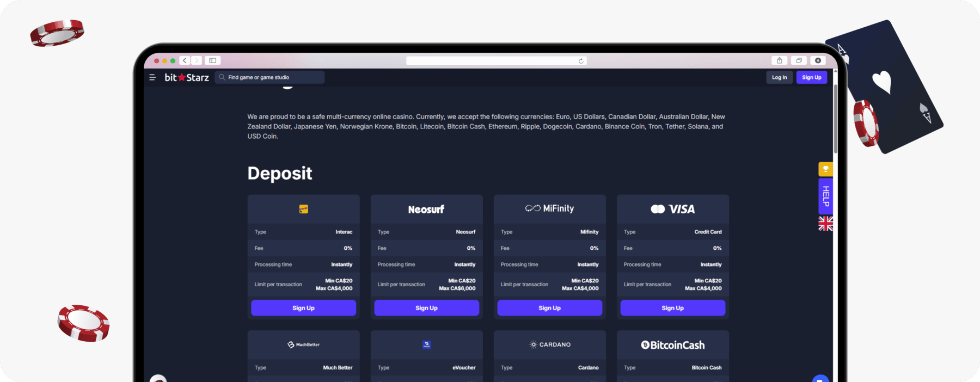Image resolution: width=980 pixels, height=382 pixels.
Task: Click the eVoucher logo icon
Action: click(x=426, y=344)
